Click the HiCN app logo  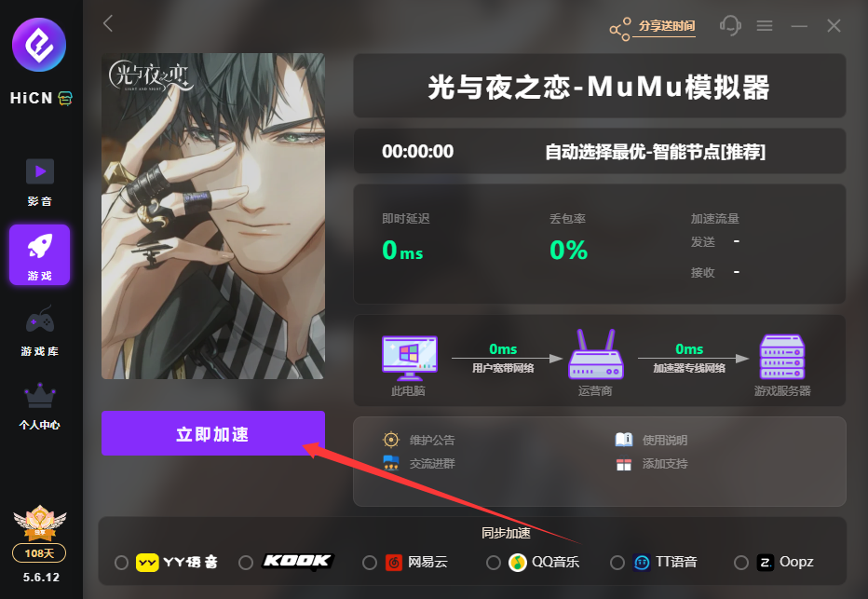(39, 45)
